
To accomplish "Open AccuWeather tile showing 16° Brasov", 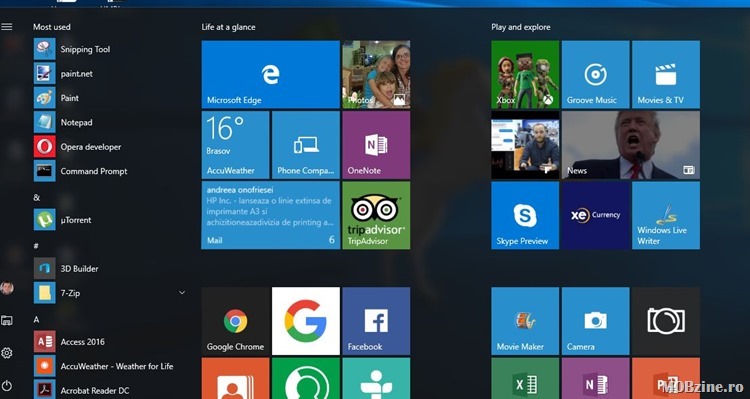I will (x=235, y=145).
